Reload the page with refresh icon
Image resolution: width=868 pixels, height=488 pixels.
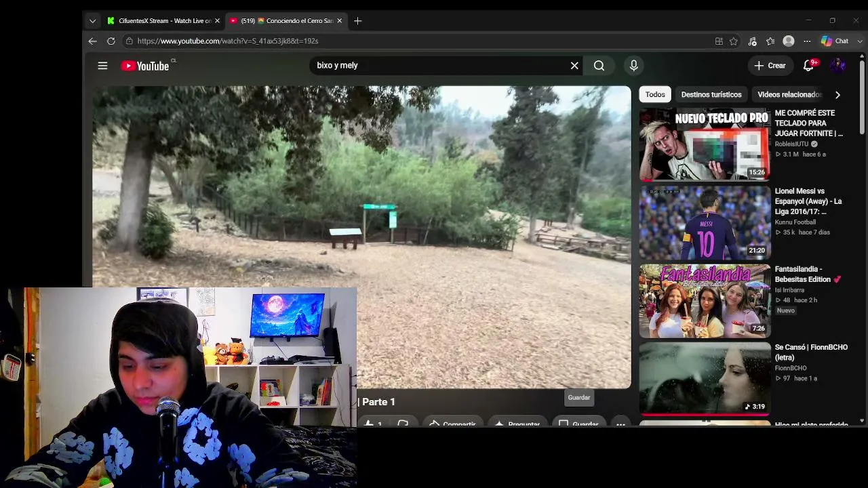point(111,41)
